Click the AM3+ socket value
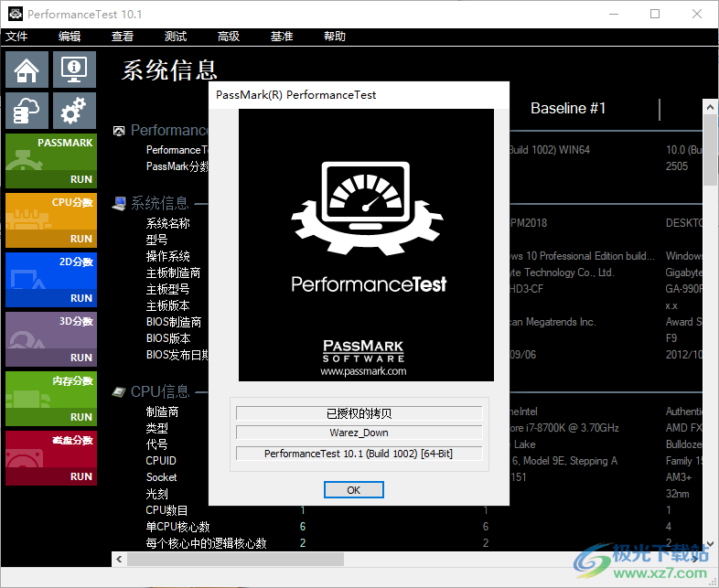 679,477
